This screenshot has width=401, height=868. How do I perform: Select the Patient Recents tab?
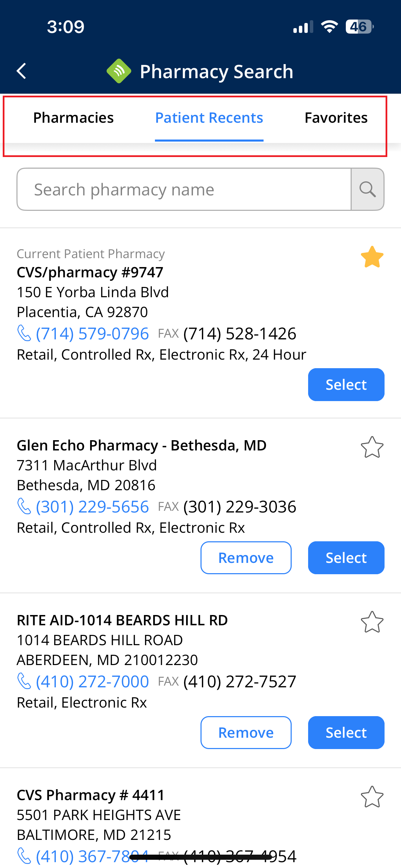tap(209, 118)
